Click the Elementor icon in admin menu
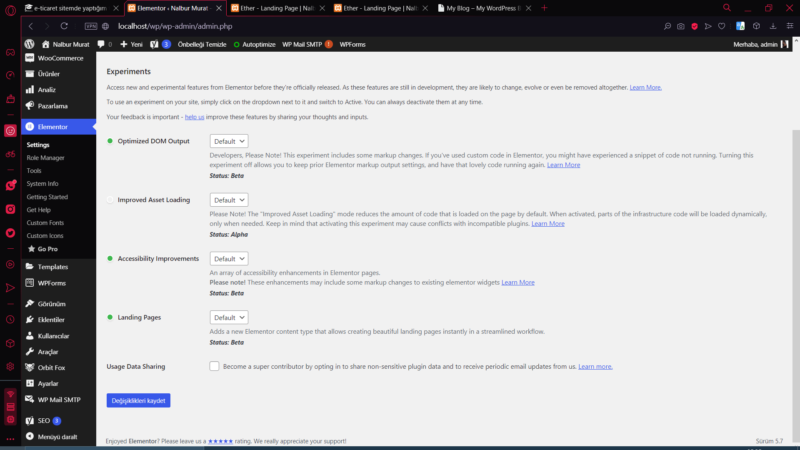 [x=29, y=127]
